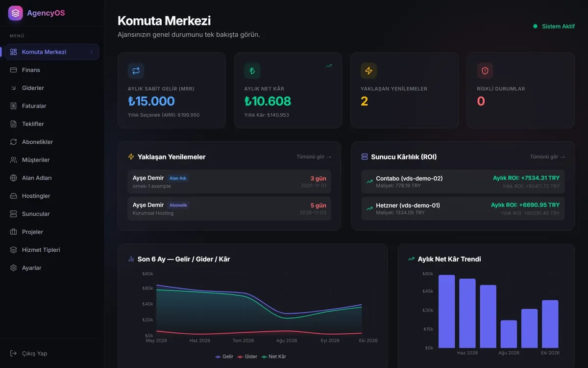Click the Hostingler drive icon in sidebar
Viewport: 588px width, 368px height.
pyautogui.click(x=14, y=196)
